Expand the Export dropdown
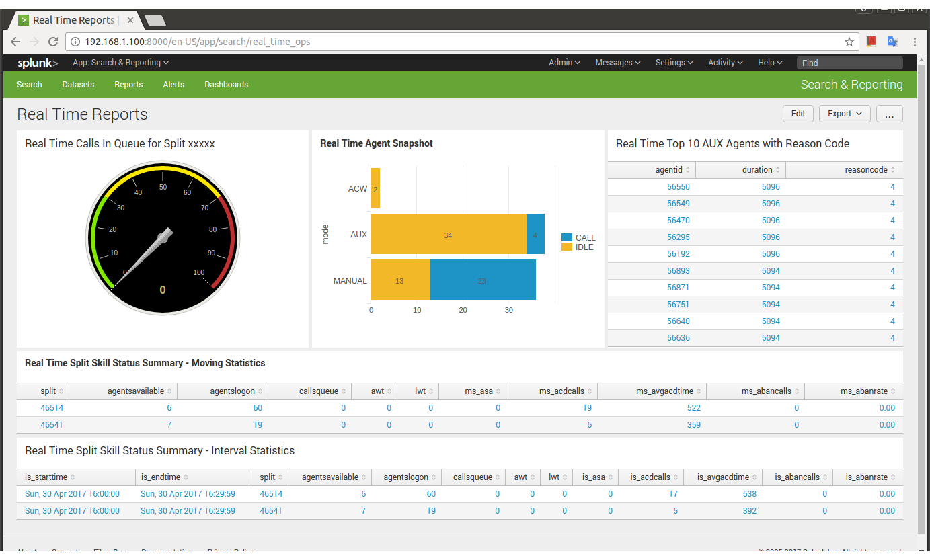930x560 pixels. 845,114
